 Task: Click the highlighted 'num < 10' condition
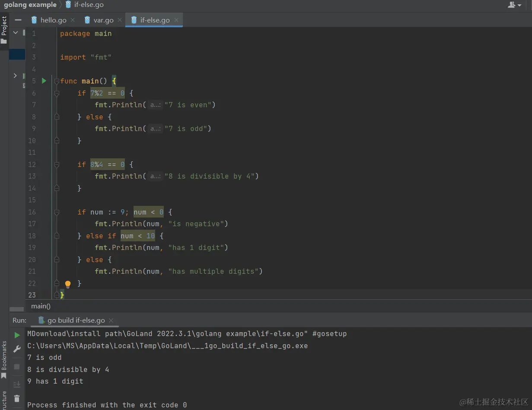(138, 236)
